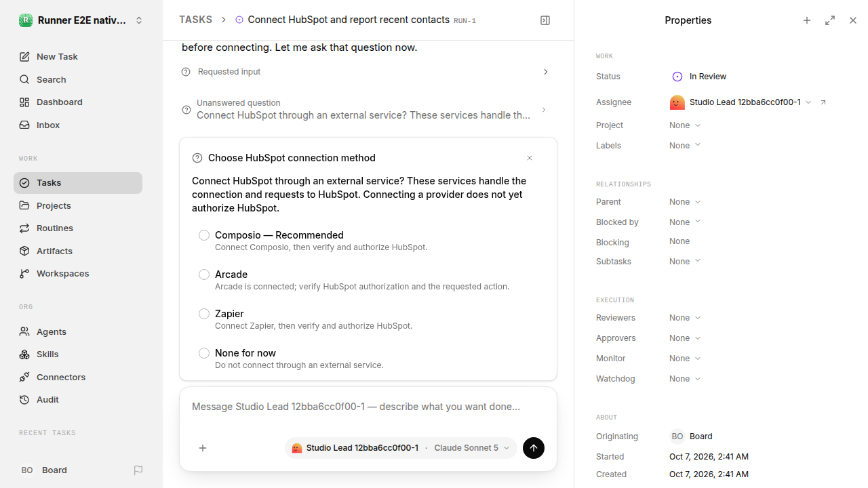Click the send message arrow button
The image size is (868, 488).
[534, 448]
